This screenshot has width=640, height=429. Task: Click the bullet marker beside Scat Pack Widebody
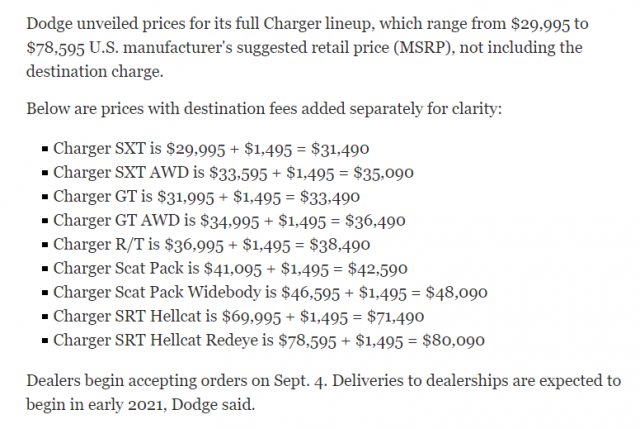click(x=46, y=293)
